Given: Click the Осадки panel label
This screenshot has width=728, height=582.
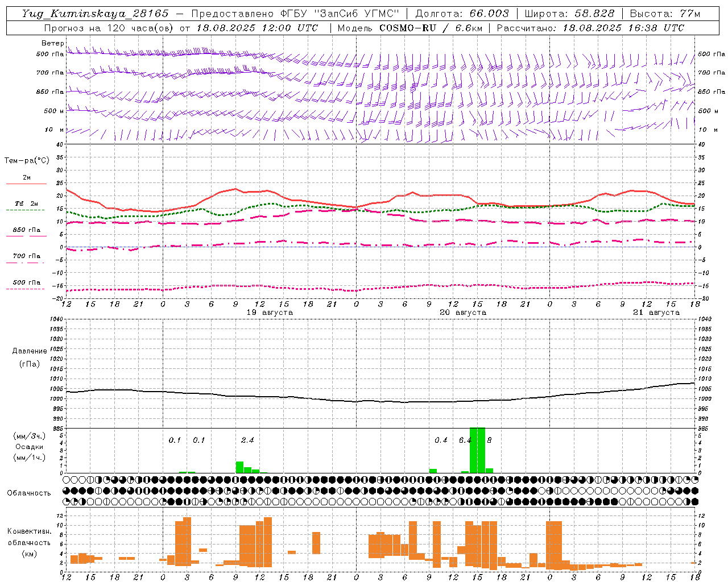Looking at the screenshot, I should (30, 447).
